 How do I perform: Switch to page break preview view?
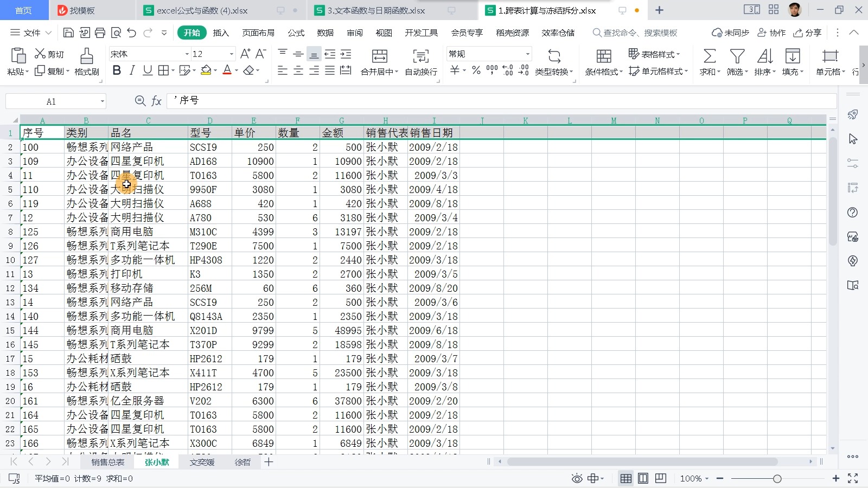click(x=660, y=478)
